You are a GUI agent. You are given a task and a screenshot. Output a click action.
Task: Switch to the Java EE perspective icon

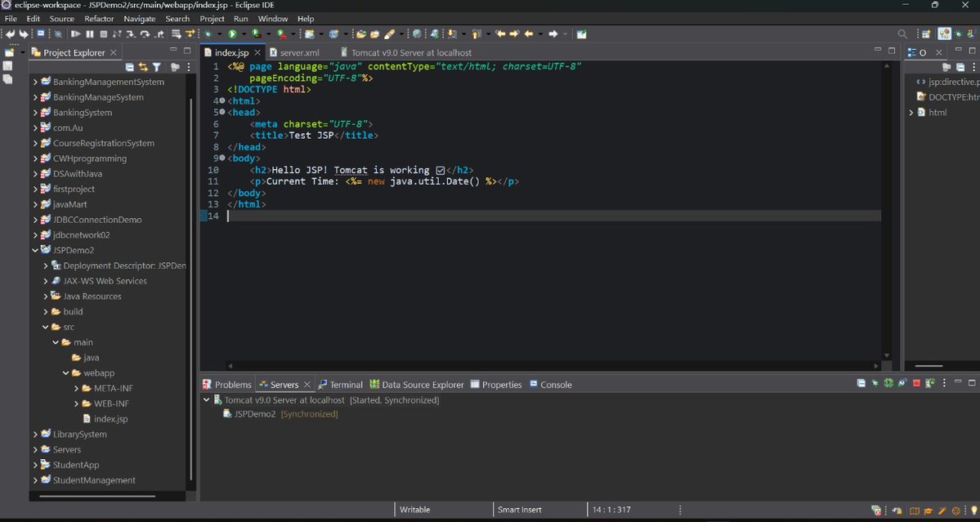pyautogui.click(x=944, y=33)
